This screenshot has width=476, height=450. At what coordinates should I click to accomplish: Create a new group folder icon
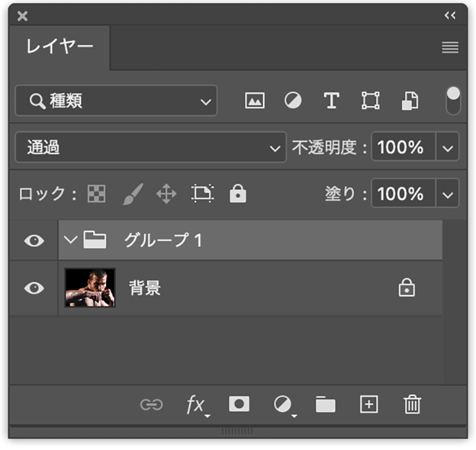(325, 404)
